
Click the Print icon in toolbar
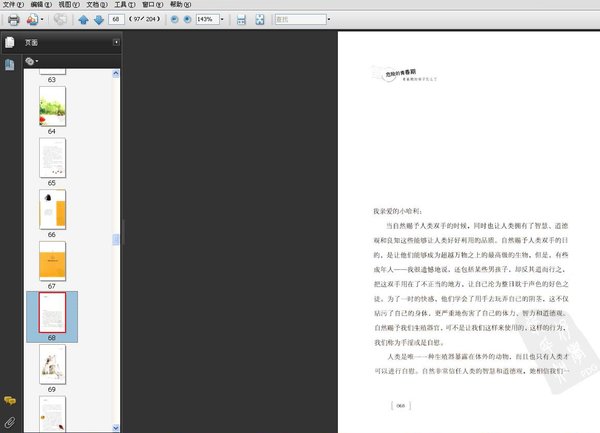(x=13, y=20)
